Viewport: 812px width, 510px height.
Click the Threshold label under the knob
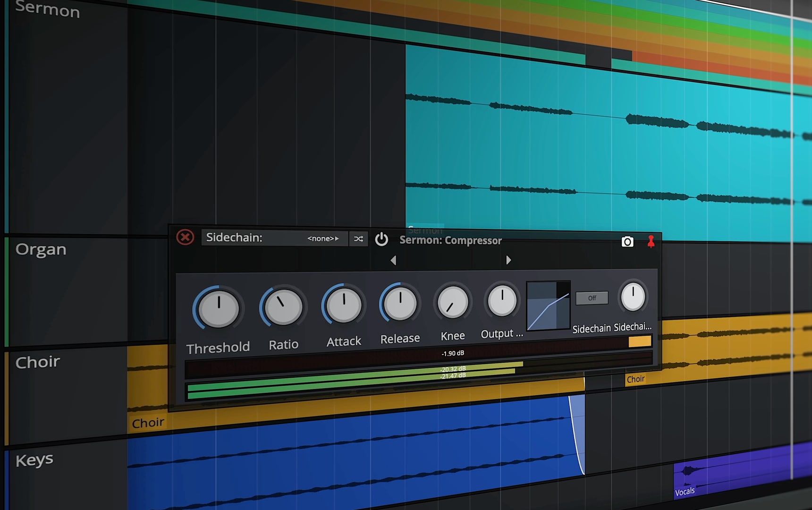(218, 348)
